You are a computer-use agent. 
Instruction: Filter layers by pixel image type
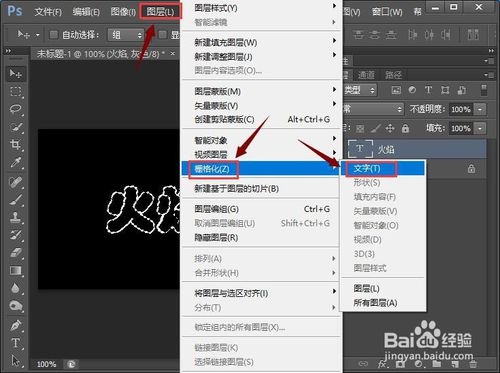tap(396, 90)
